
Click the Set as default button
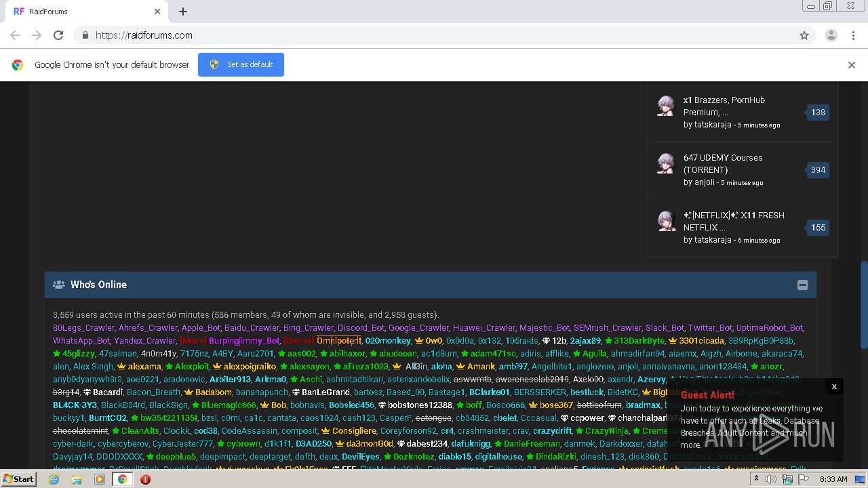click(241, 64)
